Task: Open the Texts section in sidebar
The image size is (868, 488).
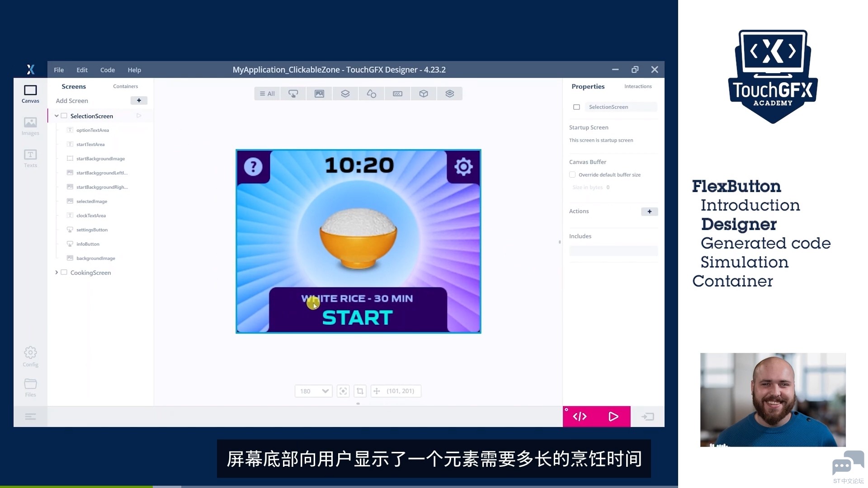Action: [x=30, y=158]
